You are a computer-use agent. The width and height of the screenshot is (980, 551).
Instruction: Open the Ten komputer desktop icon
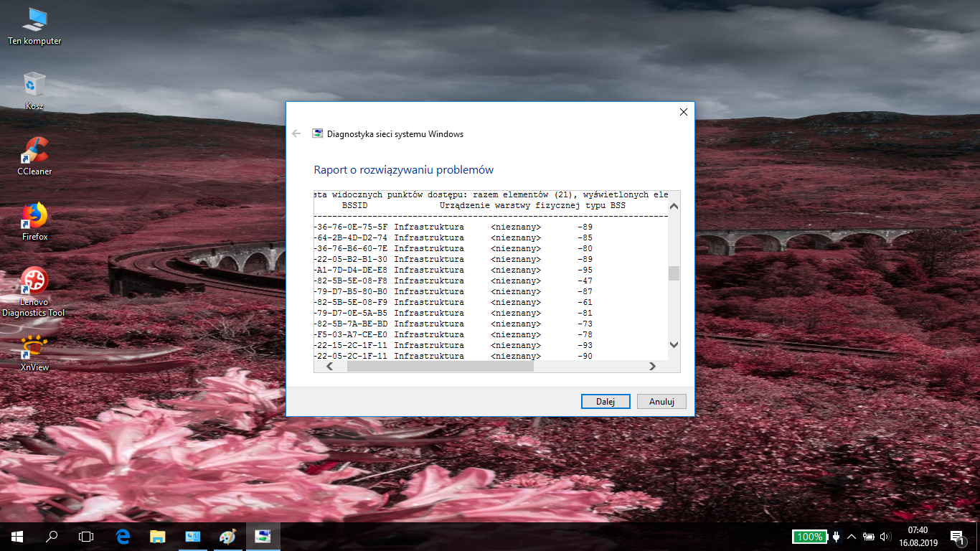coord(34,27)
